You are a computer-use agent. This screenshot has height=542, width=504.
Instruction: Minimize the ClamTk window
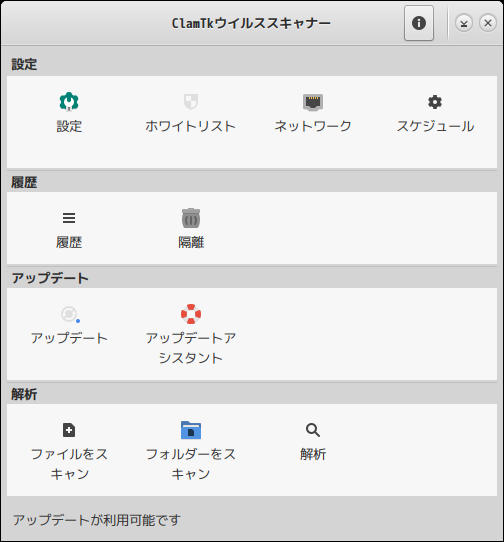464,23
